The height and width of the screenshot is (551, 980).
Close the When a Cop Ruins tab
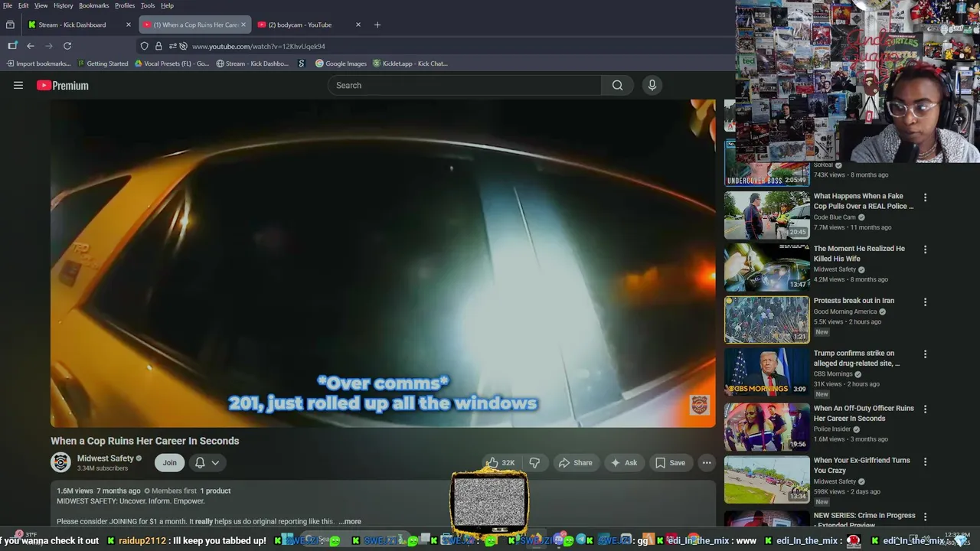[243, 24]
